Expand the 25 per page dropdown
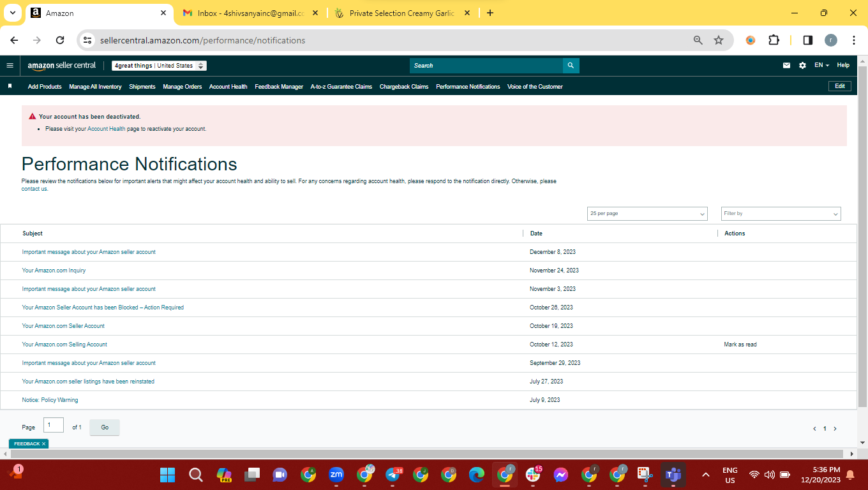868x490 pixels. 647,214
